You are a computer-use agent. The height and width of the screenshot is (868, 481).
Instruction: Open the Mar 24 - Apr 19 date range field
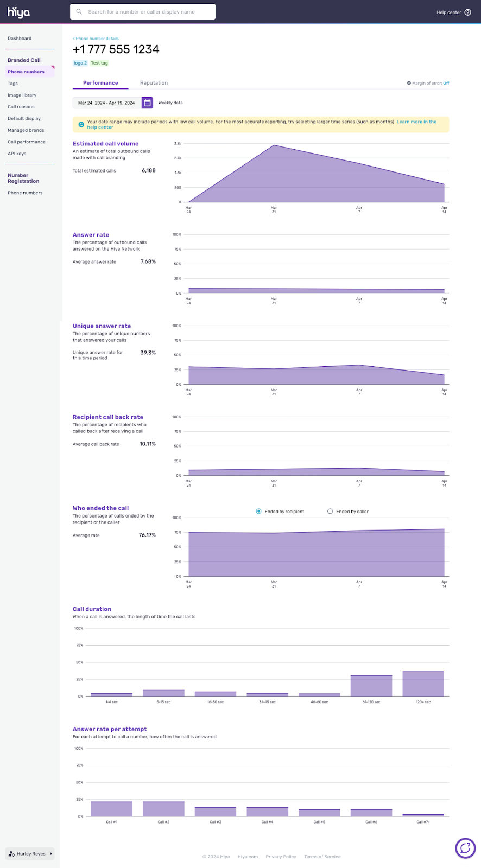(106, 103)
